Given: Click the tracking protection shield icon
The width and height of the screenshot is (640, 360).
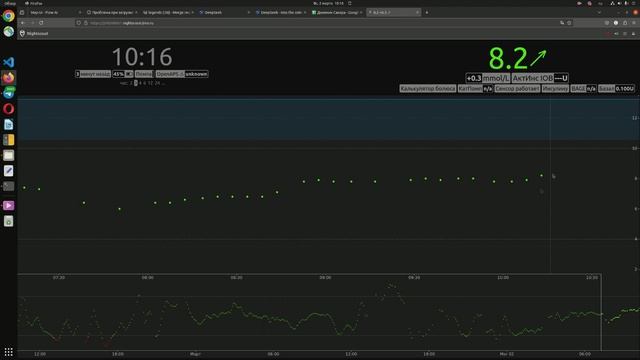Looking at the screenshot, I should click(78, 23).
